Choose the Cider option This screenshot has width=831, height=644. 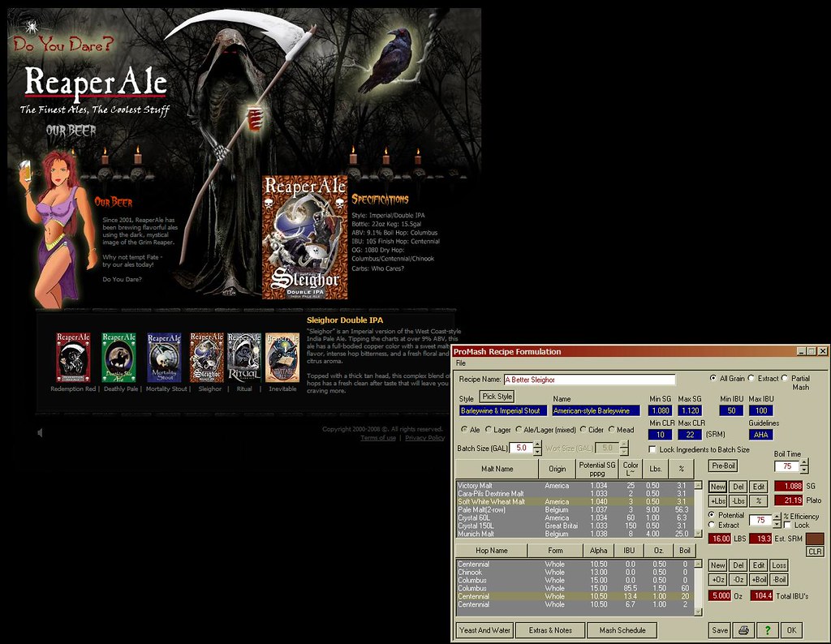pos(583,430)
